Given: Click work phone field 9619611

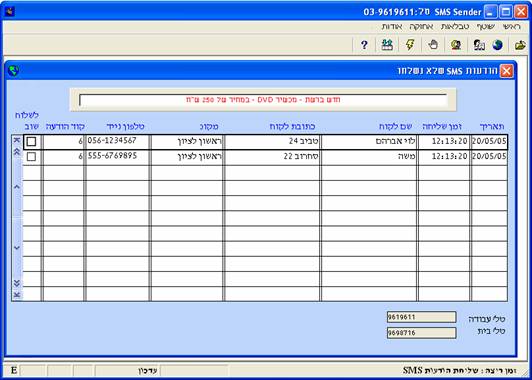Looking at the screenshot, I should tap(421, 317).
